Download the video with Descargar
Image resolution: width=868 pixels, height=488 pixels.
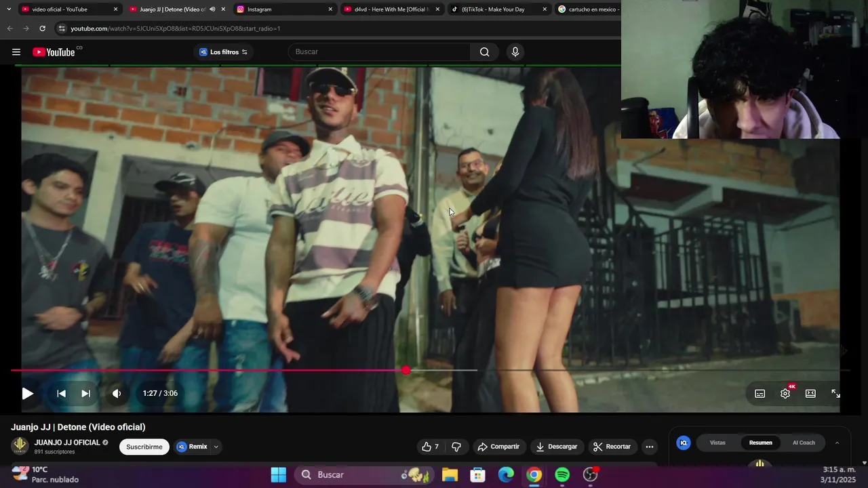click(x=556, y=447)
